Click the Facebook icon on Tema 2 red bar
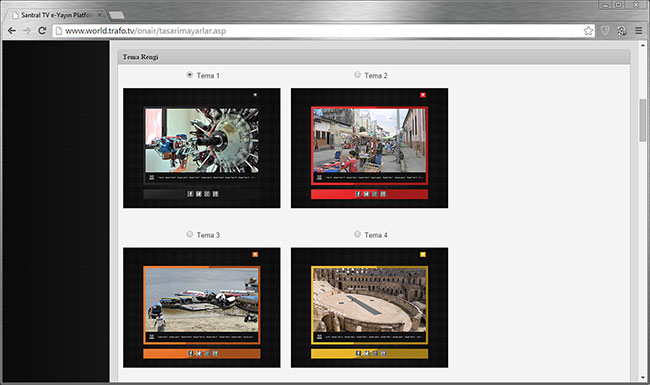 point(358,194)
